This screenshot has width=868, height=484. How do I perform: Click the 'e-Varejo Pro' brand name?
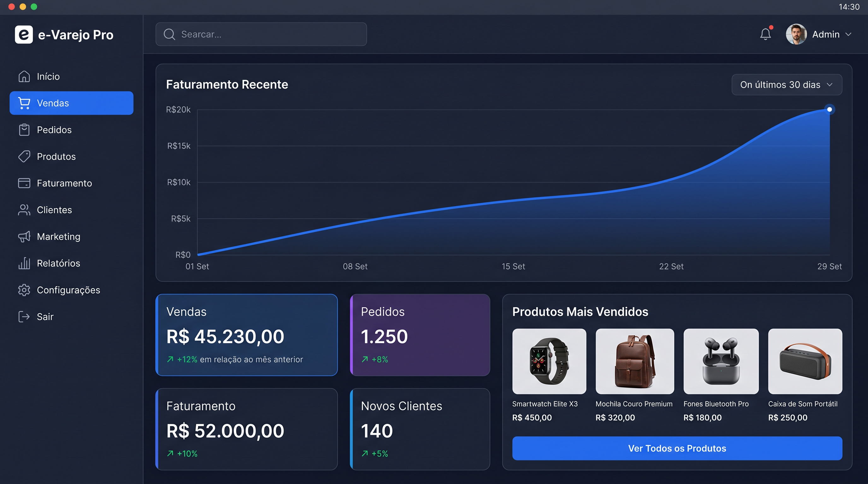coord(75,35)
